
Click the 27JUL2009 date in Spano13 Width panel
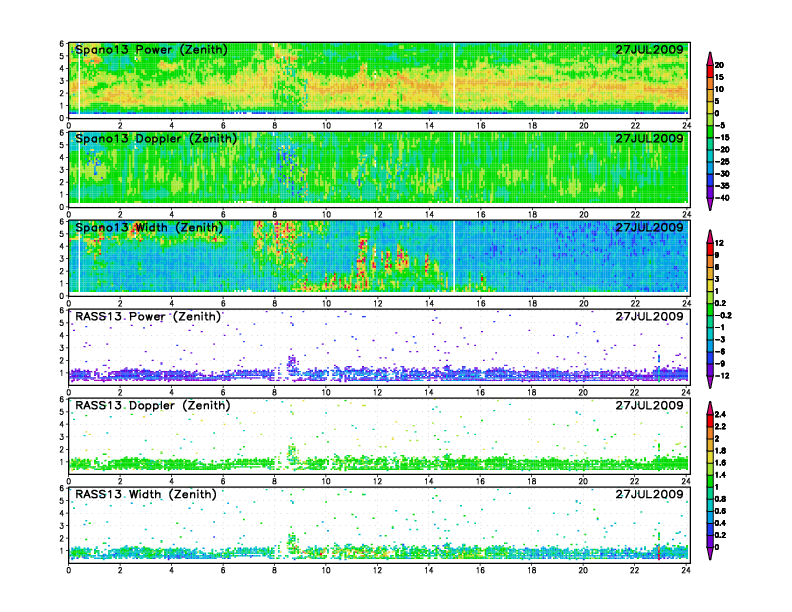tap(649, 228)
